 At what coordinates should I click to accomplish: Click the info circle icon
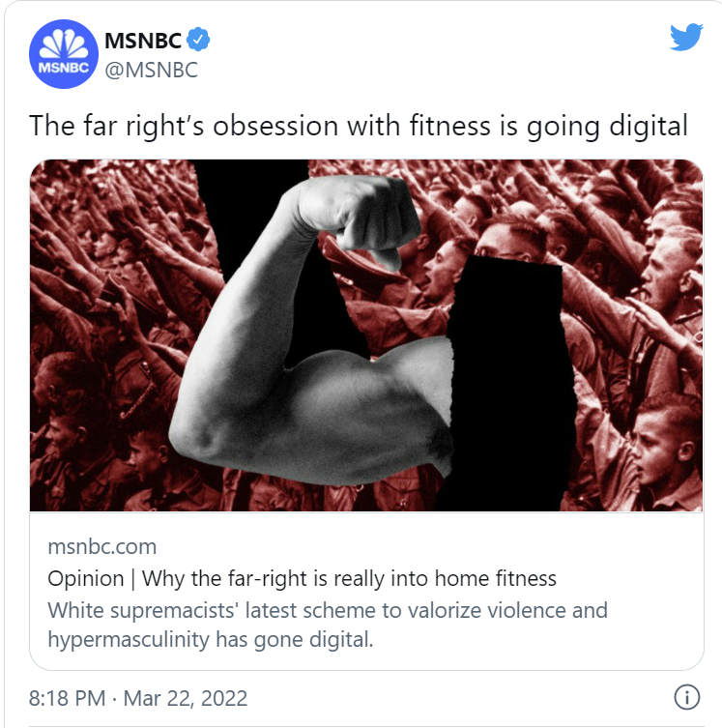687,697
